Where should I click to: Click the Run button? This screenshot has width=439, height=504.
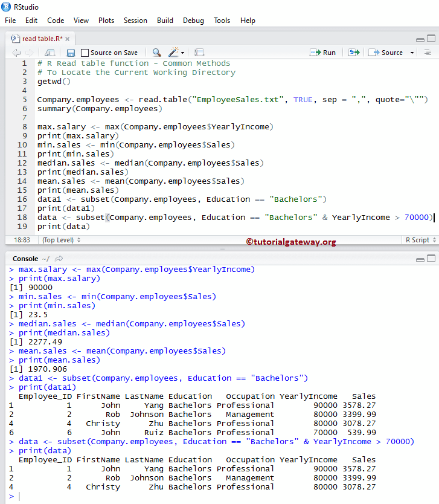[323, 53]
